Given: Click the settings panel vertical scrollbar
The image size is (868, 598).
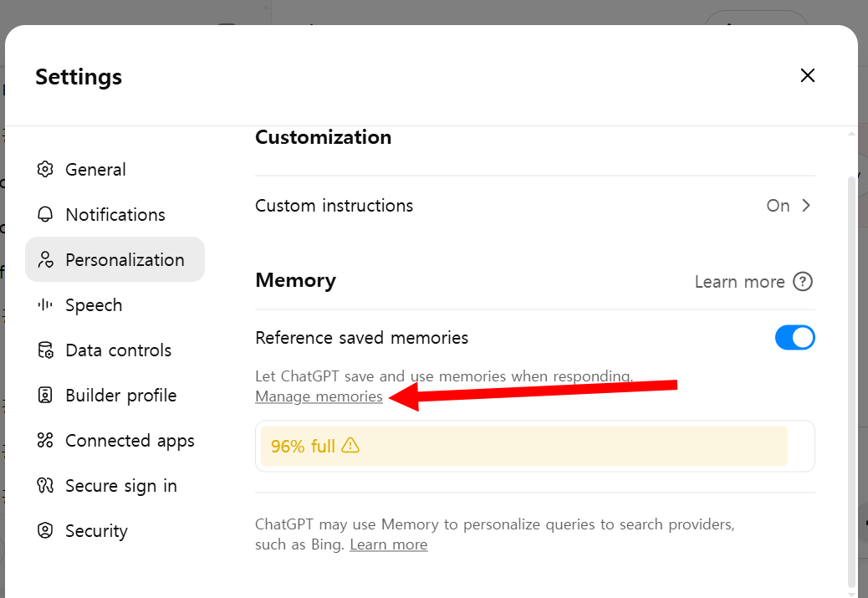Looking at the screenshot, I should click(851, 382).
